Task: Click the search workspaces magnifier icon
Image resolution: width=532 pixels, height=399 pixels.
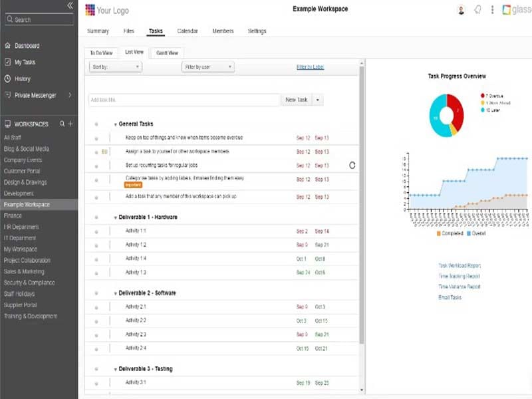Action: (62, 124)
